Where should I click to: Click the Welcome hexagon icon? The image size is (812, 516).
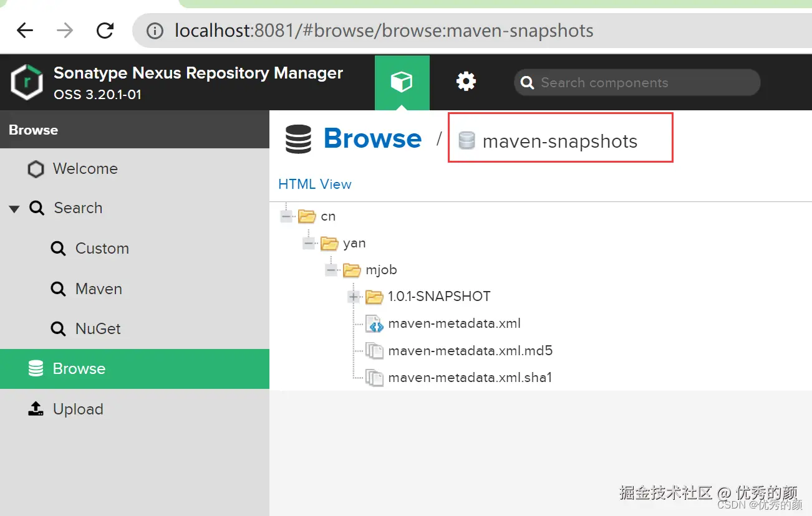[36, 168]
